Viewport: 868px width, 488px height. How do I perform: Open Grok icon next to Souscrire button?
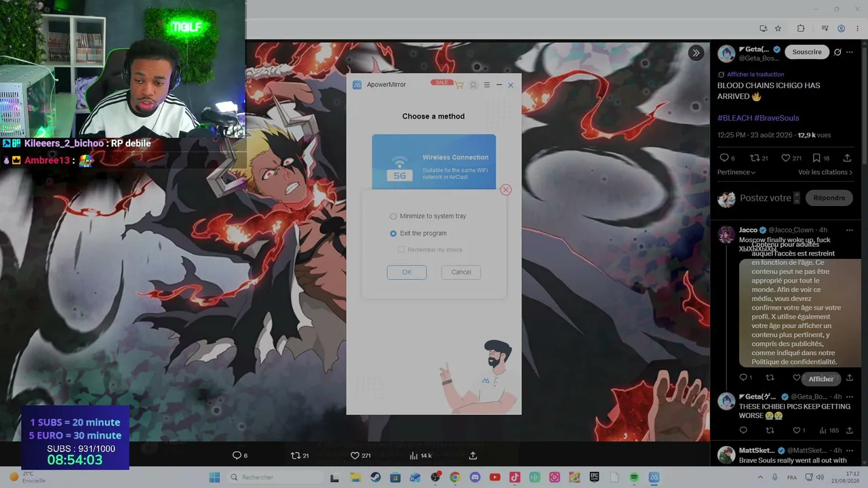(x=837, y=52)
